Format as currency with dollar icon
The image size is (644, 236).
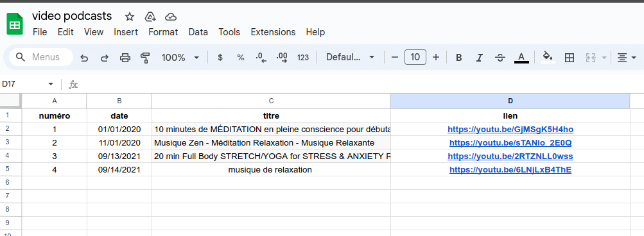(x=220, y=58)
